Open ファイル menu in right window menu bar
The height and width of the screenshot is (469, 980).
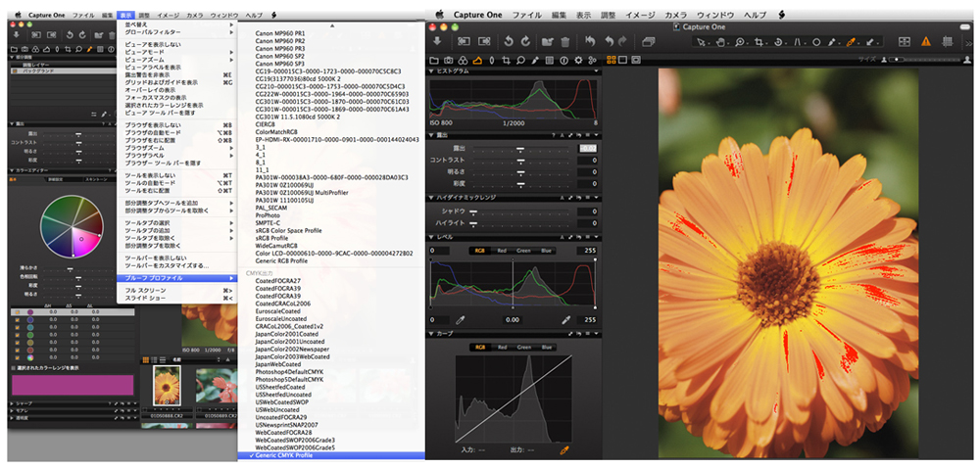click(x=526, y=15)
